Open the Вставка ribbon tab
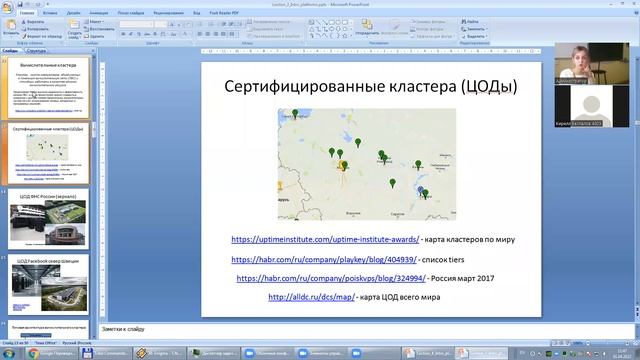This screenshot has width=640, height=360. pyautogui.click(x=50, y=13)
